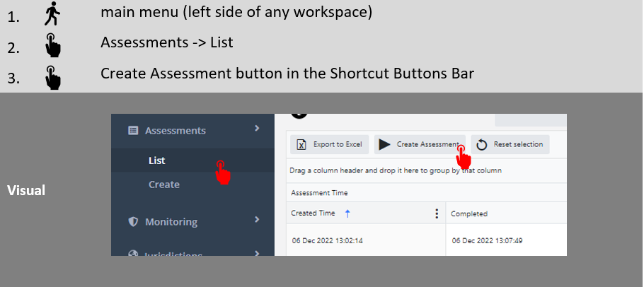The width and height of the screenshot is (644, 287).
Task: Click the Monitoring shield icon
Action: coord(132,222)
